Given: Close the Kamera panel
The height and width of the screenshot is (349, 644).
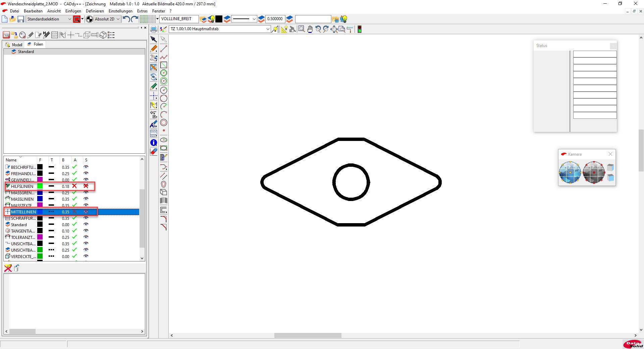Looking at the screenshot, I should click(610, 154).
